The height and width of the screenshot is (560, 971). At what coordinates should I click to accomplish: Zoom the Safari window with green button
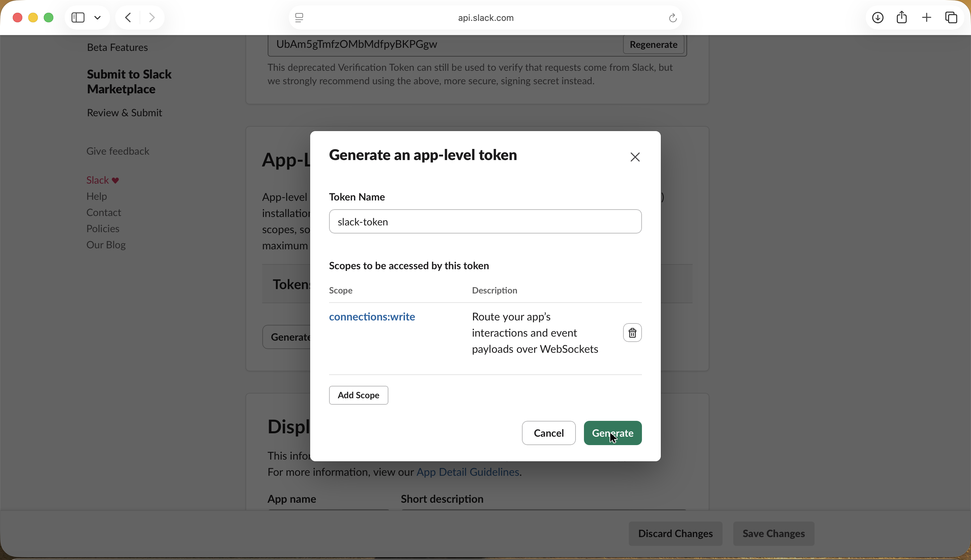point(49,17)
